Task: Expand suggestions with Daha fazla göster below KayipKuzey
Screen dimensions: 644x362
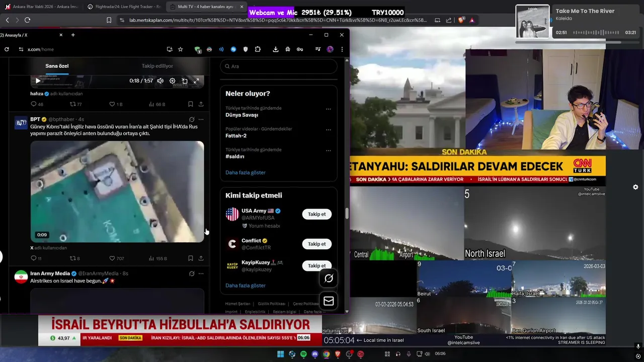Action: [x=246, y=286]
